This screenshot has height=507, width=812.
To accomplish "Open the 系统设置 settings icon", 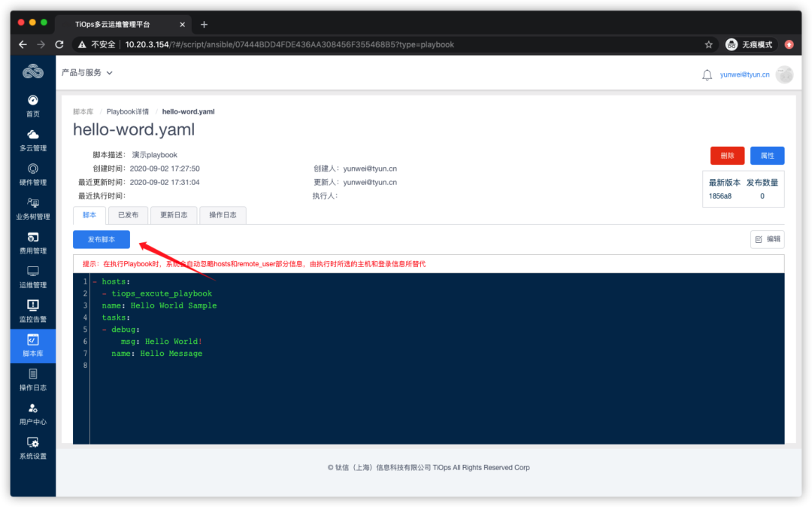I will pyautogui.click(x=32, y=448).
